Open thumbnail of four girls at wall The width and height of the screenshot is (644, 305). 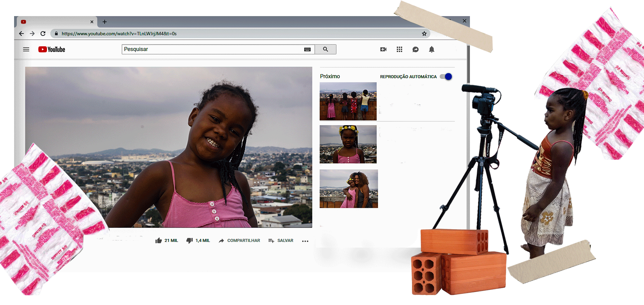pyautogui.click(x=348, y=101)
